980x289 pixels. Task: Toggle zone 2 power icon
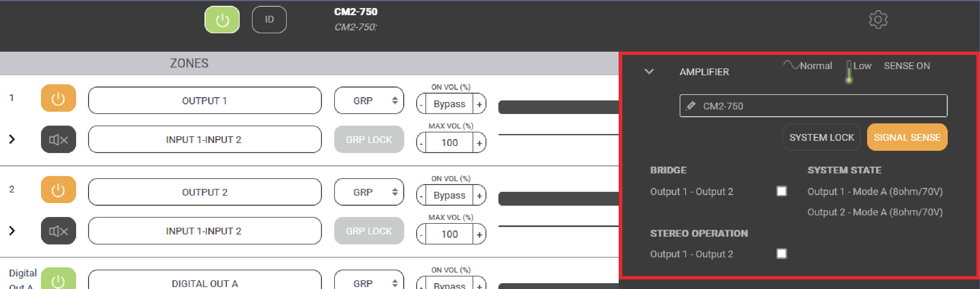58,190
